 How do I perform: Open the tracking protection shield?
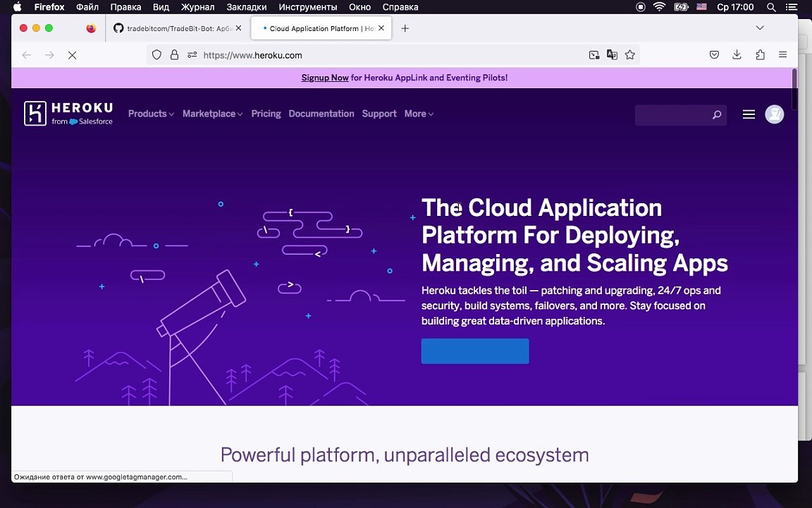pyautogui.click(x=157, y=55)
